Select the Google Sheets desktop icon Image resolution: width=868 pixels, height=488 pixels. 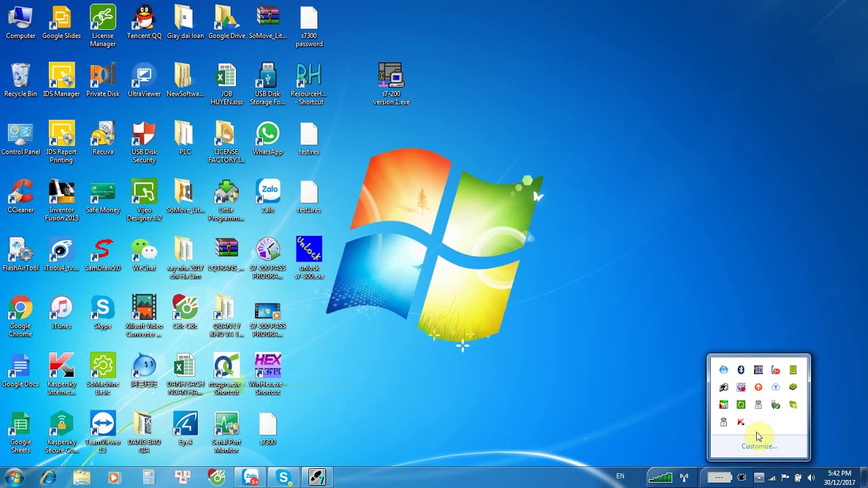click(x=20, y=432)
